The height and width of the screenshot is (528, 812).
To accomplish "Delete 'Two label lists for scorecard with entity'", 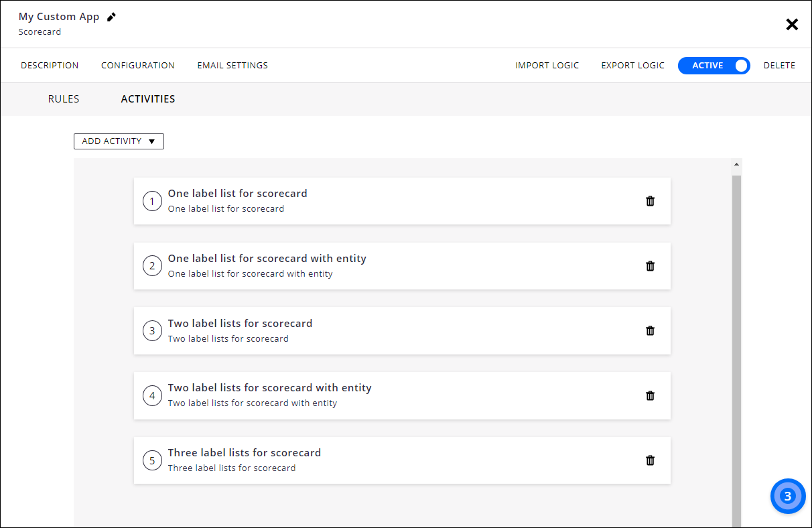I will tap(650, 395).
